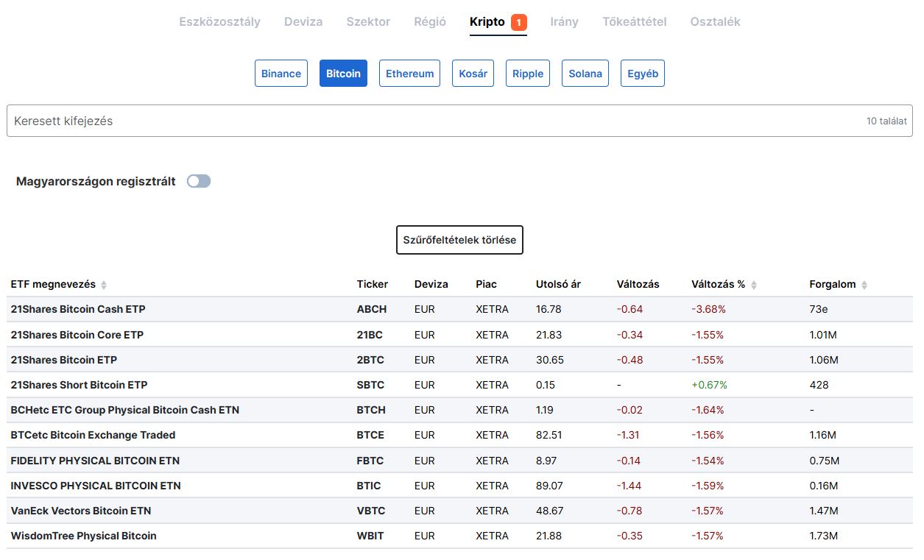The height and width of the screenshot is (560, 924).
Task: Click the 21BC ticker cell
Action: (370, 335)
